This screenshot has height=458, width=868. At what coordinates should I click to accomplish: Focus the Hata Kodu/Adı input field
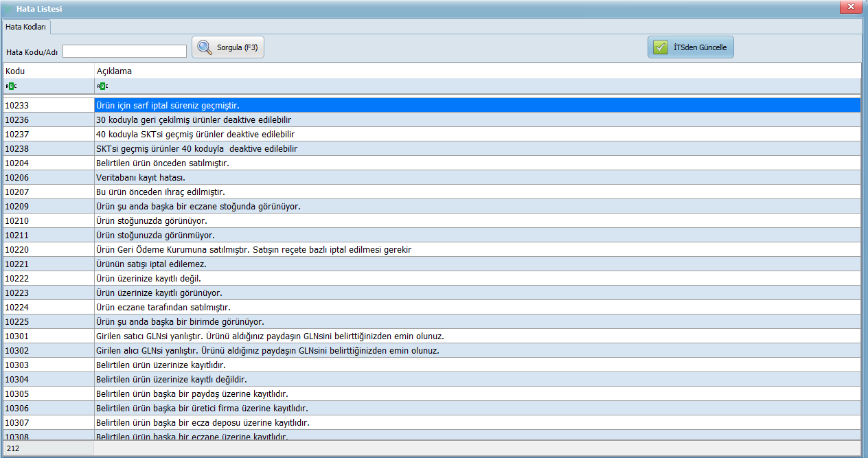coord(124,51)
